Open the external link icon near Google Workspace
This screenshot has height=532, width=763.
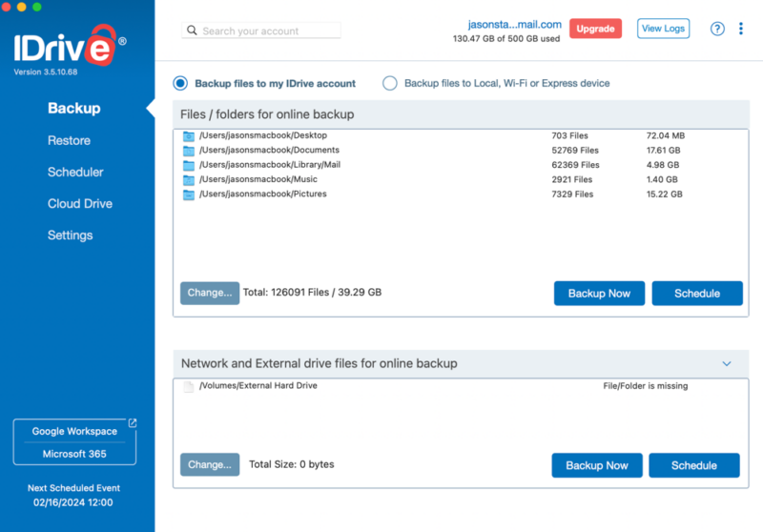133,423
